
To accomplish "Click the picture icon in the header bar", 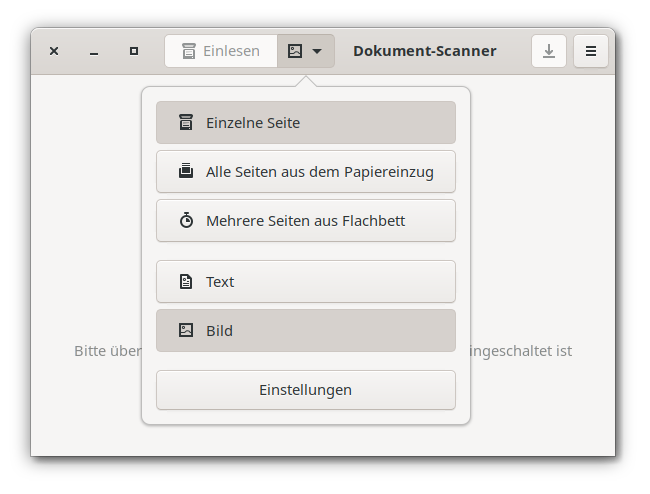I will tap(295, 51).
